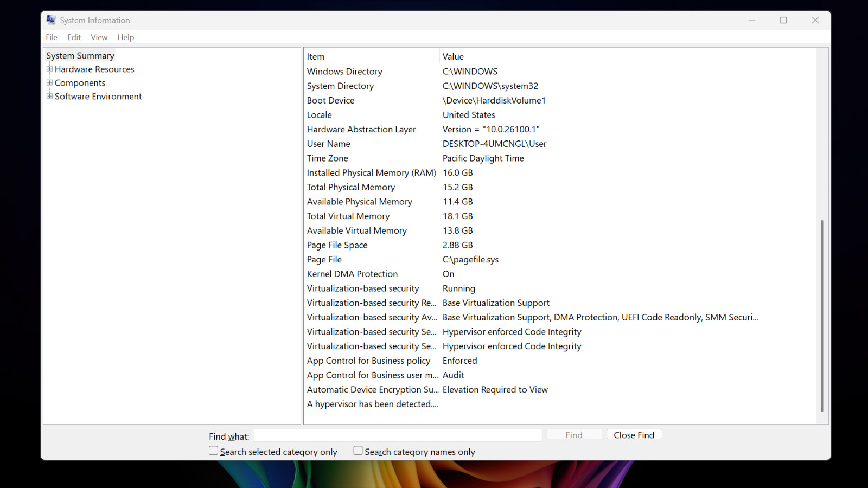Click the Find button
Viewport: 868px width, 488px height.
[x=574, y=435]
